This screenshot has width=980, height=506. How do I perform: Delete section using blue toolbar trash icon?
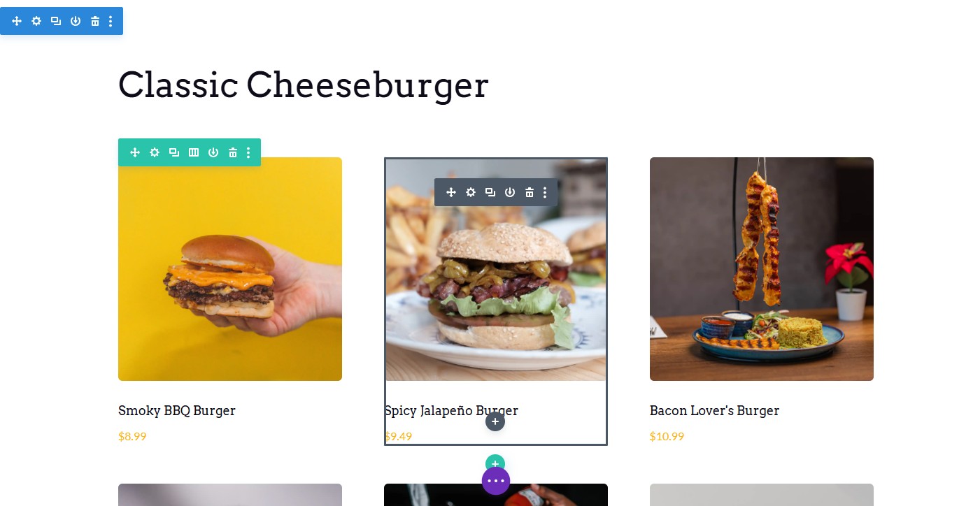tap(95, 21)
